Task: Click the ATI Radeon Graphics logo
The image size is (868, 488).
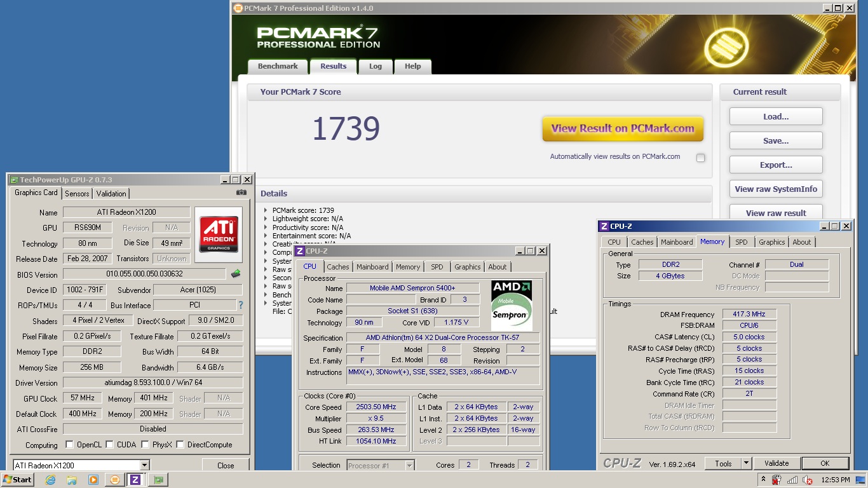Action: click(x=219, y=235)
